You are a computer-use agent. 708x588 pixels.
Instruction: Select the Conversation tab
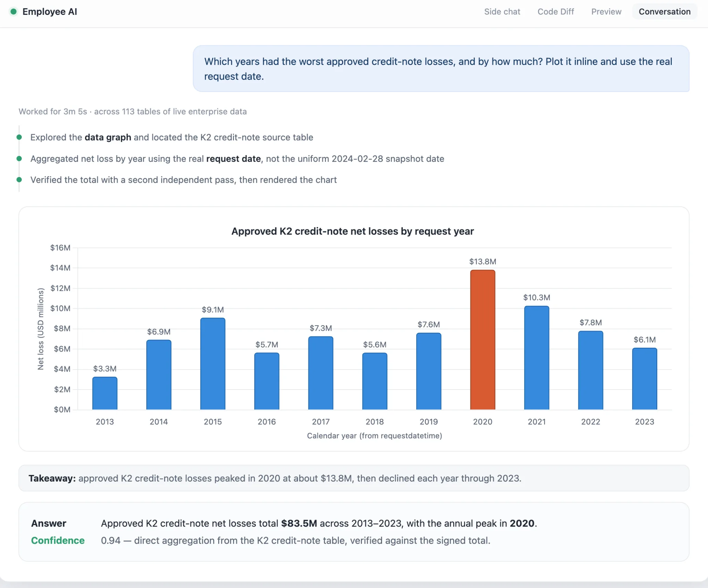click(664, 12)
